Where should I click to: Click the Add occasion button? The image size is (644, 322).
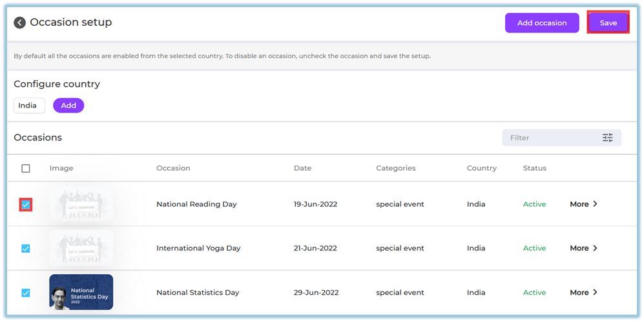(x=542, y=23)
